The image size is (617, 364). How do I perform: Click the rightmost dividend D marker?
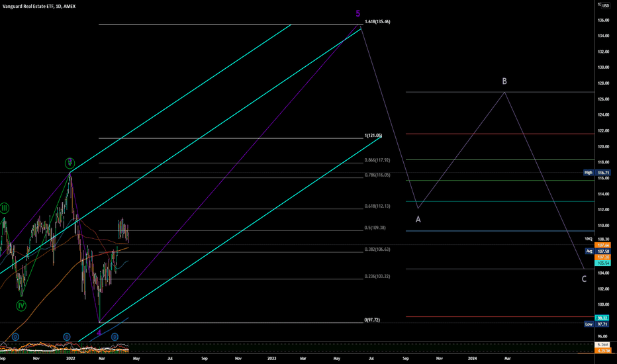pos(115,337)
